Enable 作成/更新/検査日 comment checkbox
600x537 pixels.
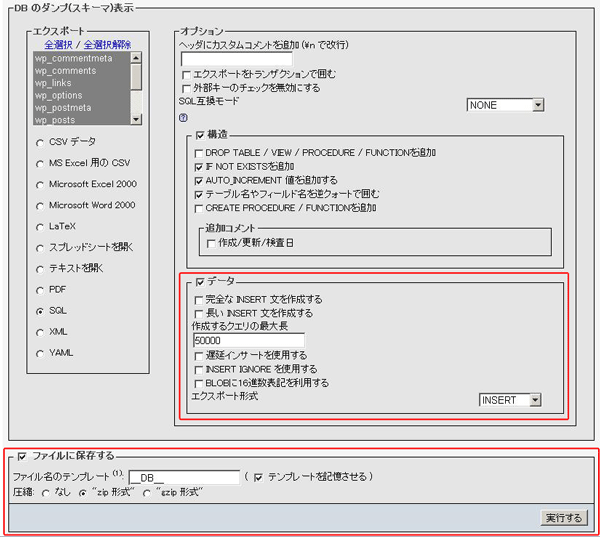[x=211, y=243]
